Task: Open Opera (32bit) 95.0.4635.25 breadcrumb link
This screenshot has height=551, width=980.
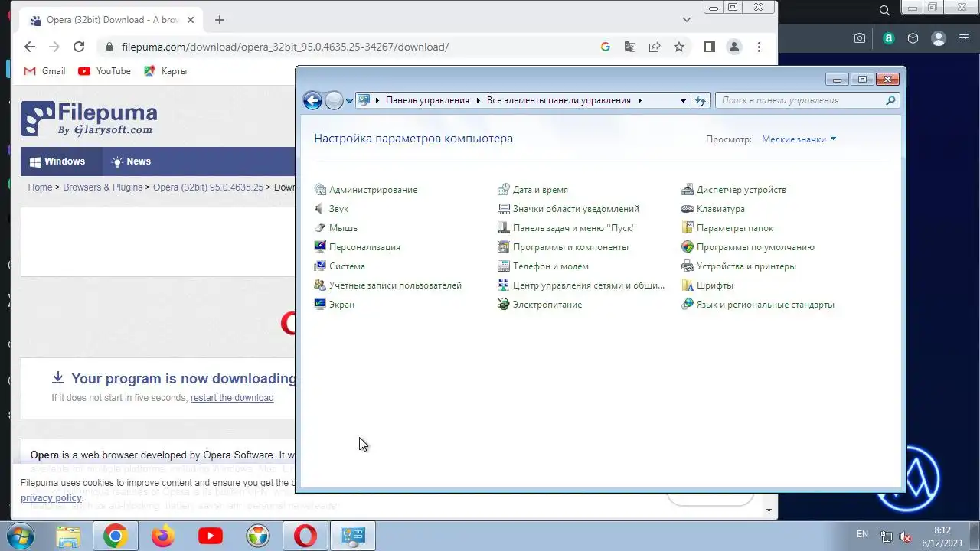Action: [x=208, y=187]
